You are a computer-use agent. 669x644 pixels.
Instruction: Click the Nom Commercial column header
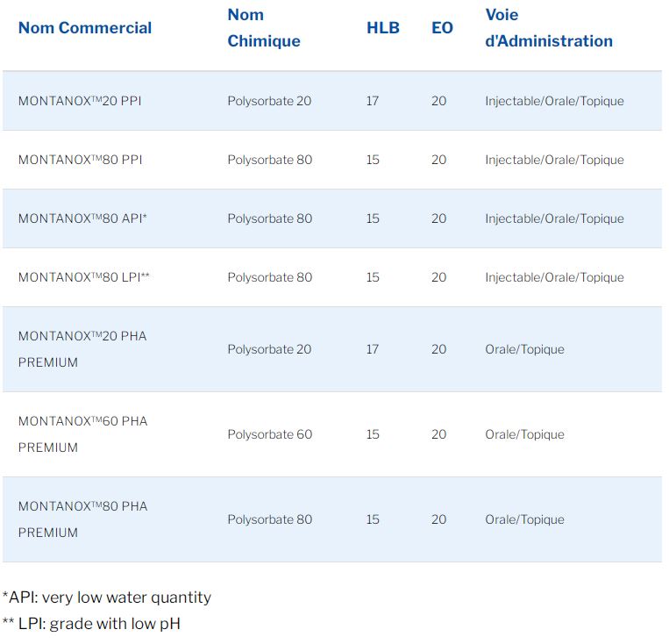[85, 28]
